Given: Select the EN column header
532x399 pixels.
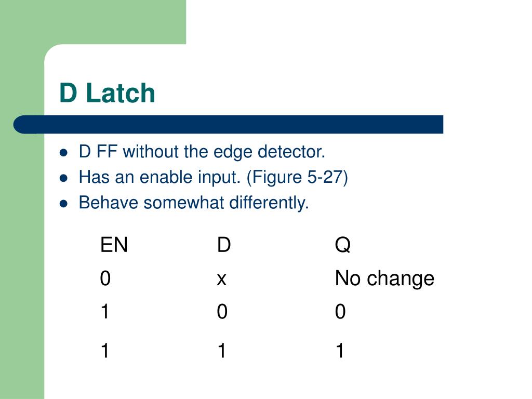Looking at the screenshot, I should (114, 245).
